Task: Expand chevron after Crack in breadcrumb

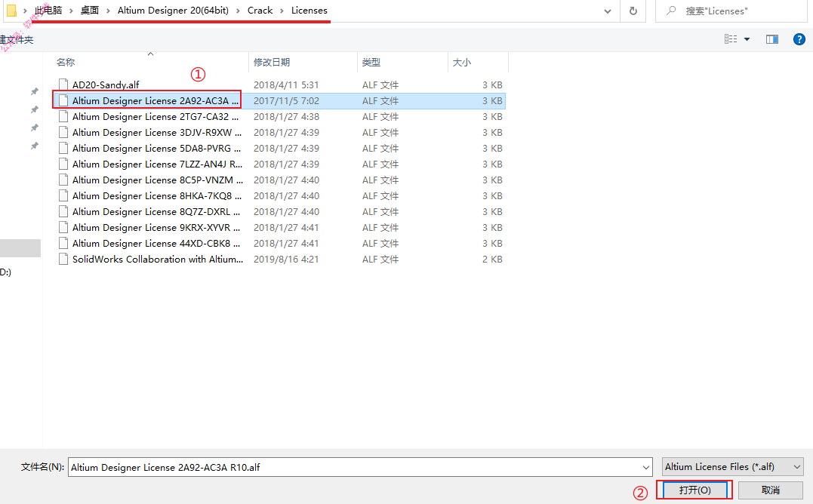Action: (282, 11)
